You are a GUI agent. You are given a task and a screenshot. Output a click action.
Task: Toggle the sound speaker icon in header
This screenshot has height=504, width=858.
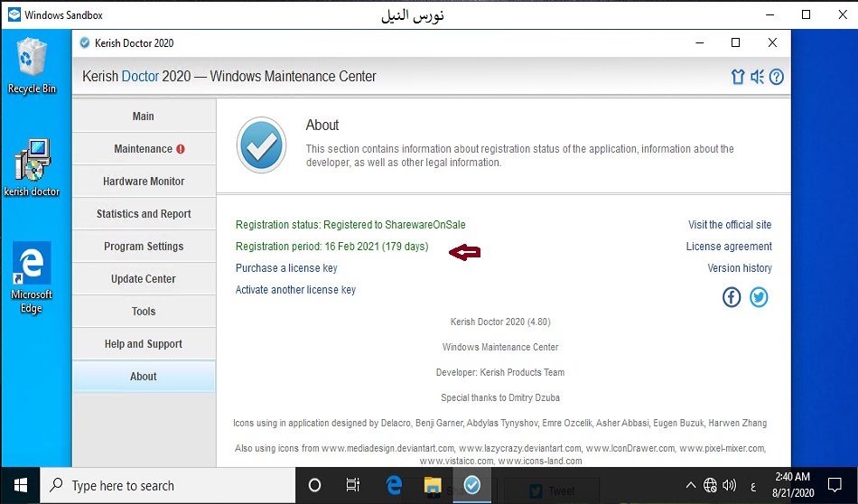click(x=757, y=77)
